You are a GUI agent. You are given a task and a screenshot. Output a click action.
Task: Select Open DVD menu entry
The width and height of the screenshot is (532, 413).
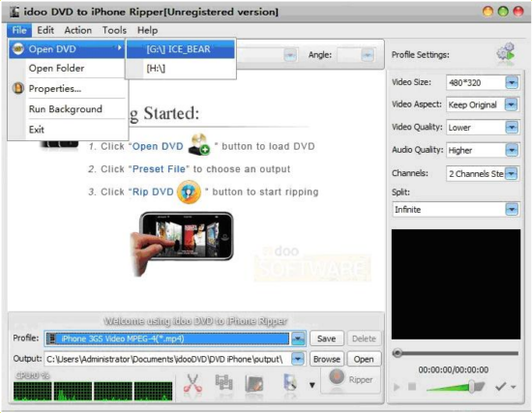67,49
